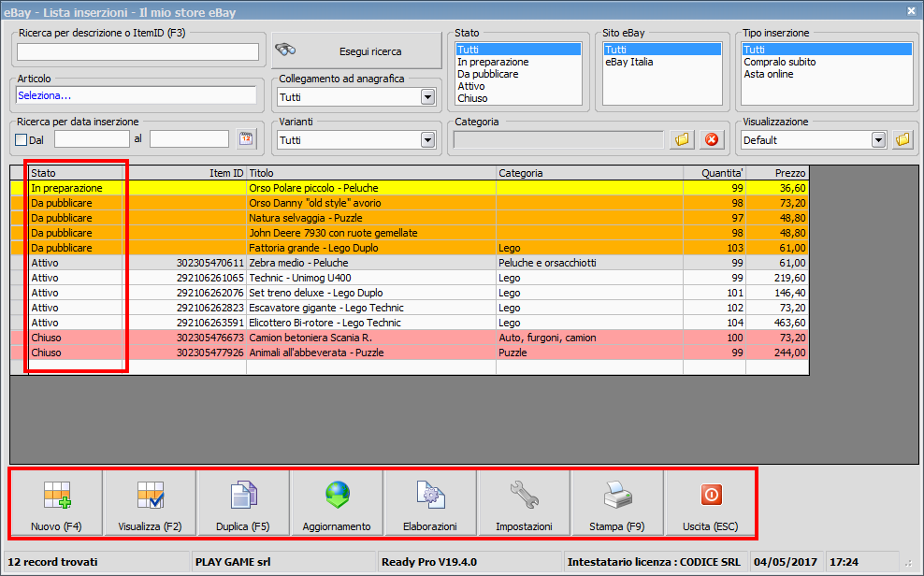The image size is (924, 576).
Task: Click the description or ItemID search field
Action: 137,51
